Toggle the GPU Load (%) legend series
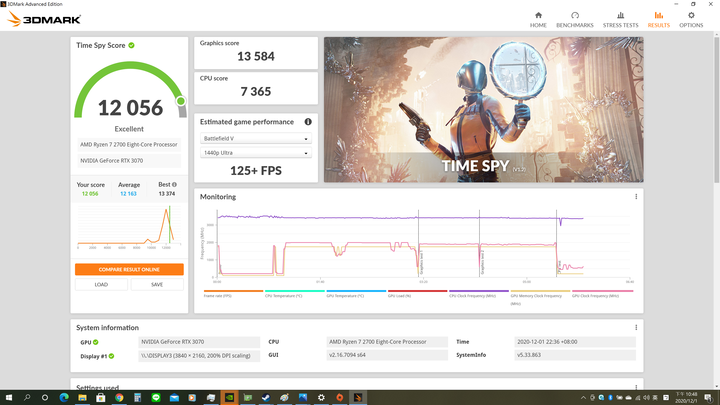 417,293
